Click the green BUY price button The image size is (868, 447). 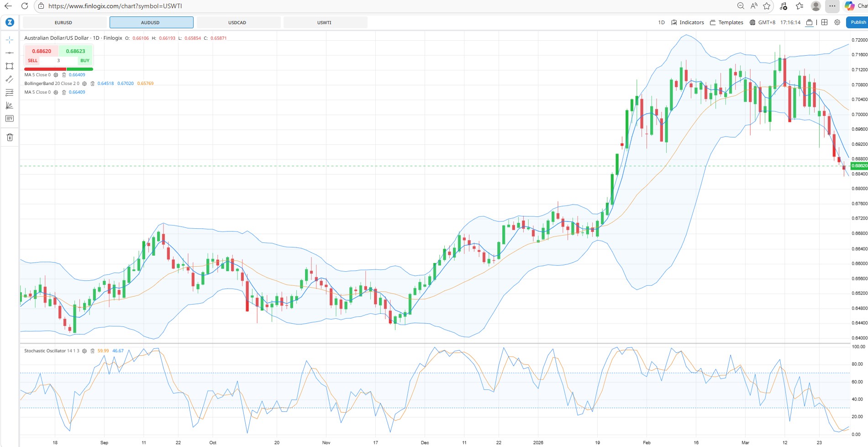76,51
